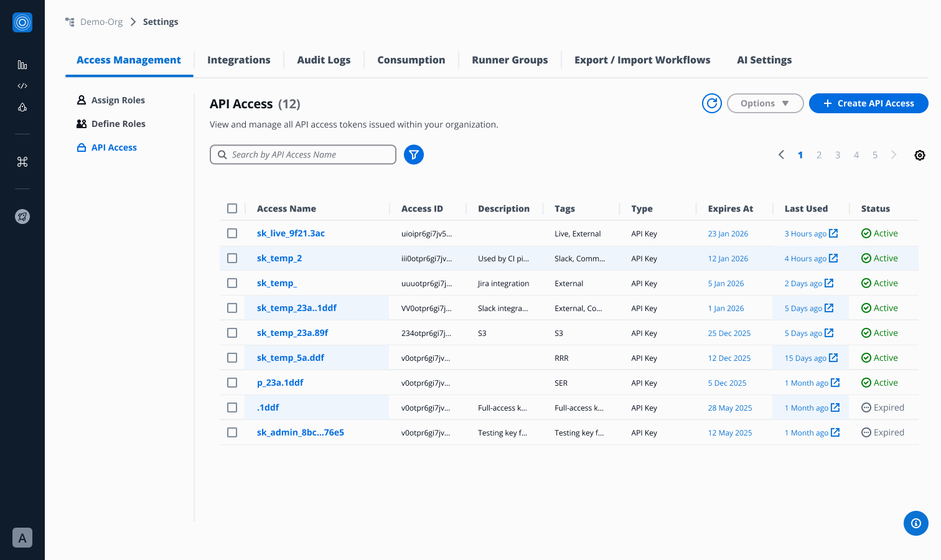The image size is (941, 560).
Task: Open external link icon for sk_live_9f21.3ac last used
Action: 833,233
